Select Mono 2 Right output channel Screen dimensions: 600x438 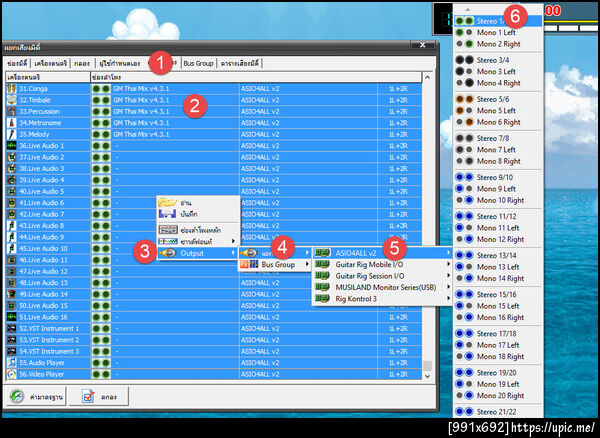(x=497, y=44)
